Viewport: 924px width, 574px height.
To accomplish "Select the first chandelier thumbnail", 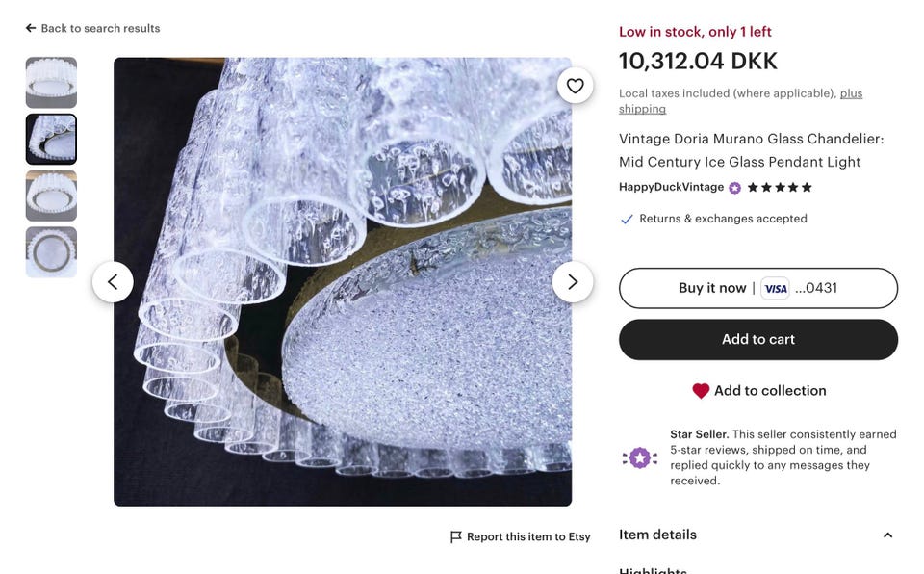I will point(51,83).
